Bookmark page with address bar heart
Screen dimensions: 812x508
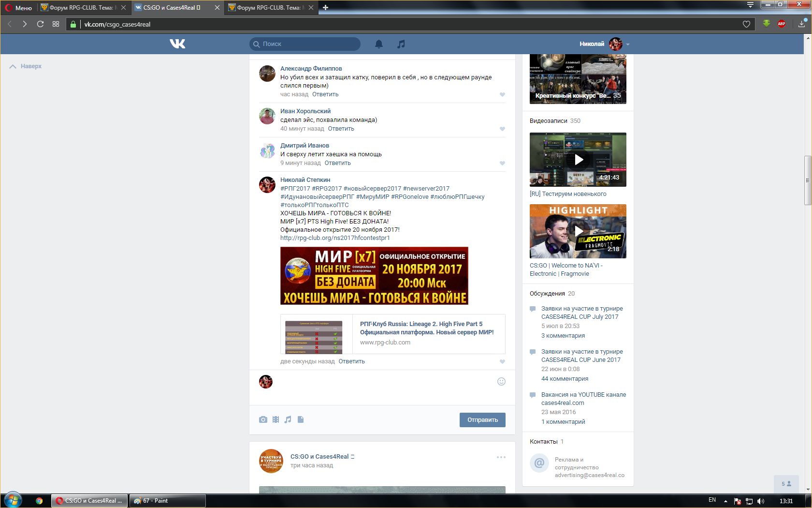coord(746,24)
